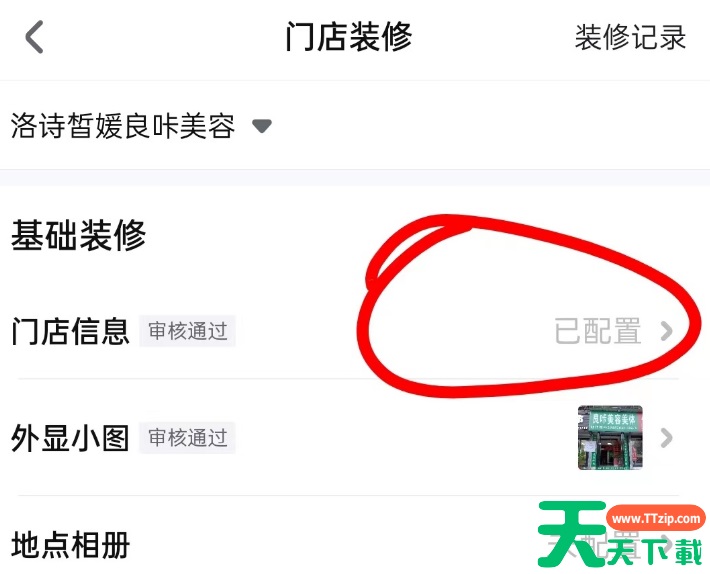
Task: Click the 已配置 status text
Action: tap(598, 331)
